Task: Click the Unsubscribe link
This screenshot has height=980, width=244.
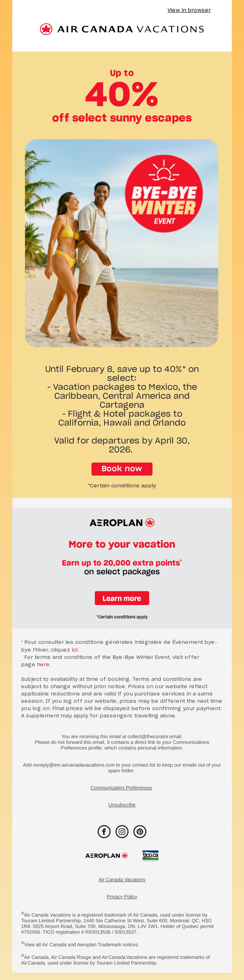Action: pyautogui.click(x=122, y=804)
